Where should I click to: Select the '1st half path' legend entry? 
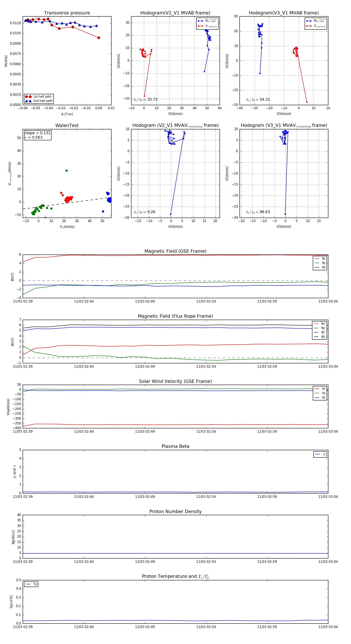(39, 96)
